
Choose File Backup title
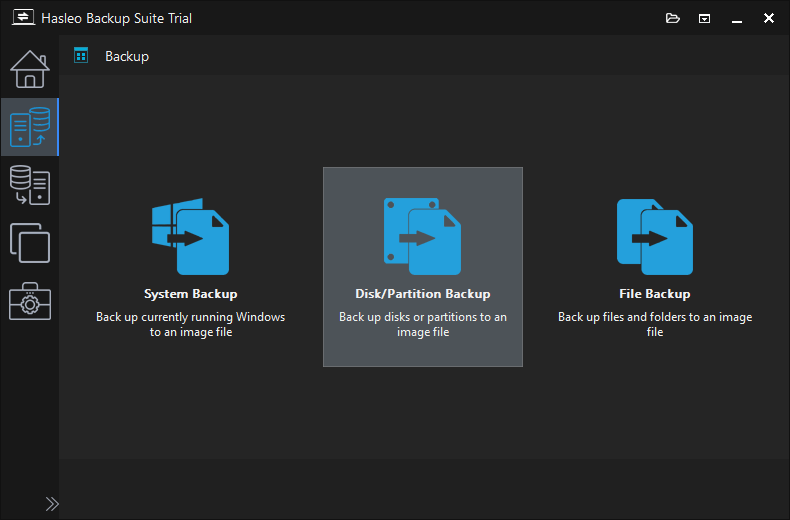pyautogui.click(x=654, y=294)
